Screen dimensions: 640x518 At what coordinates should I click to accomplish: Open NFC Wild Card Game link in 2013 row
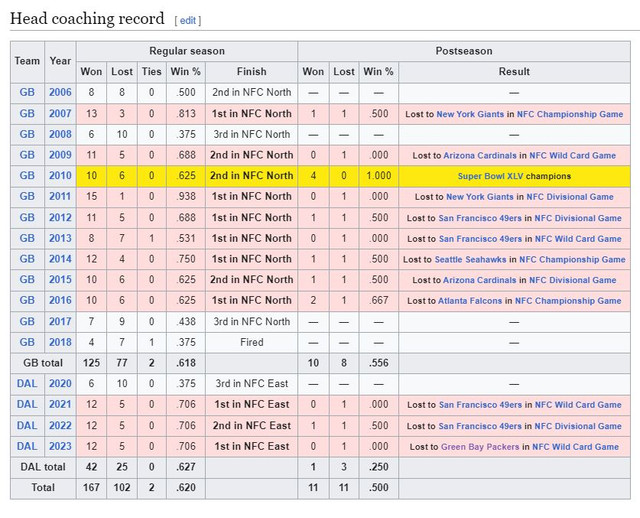(x=578, y=239)
